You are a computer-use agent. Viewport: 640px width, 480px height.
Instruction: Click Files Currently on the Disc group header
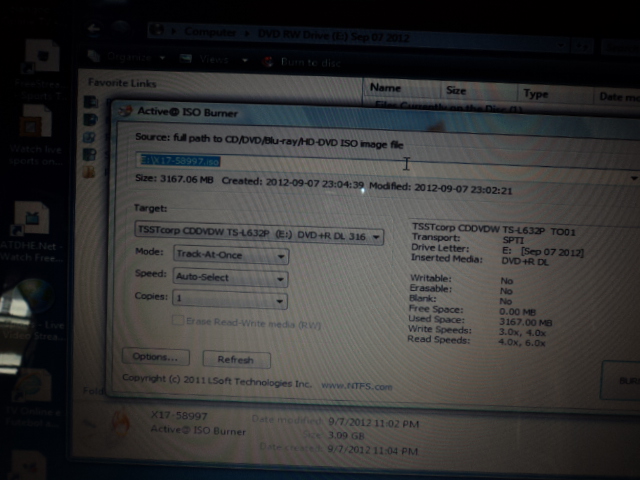point(448,107)
